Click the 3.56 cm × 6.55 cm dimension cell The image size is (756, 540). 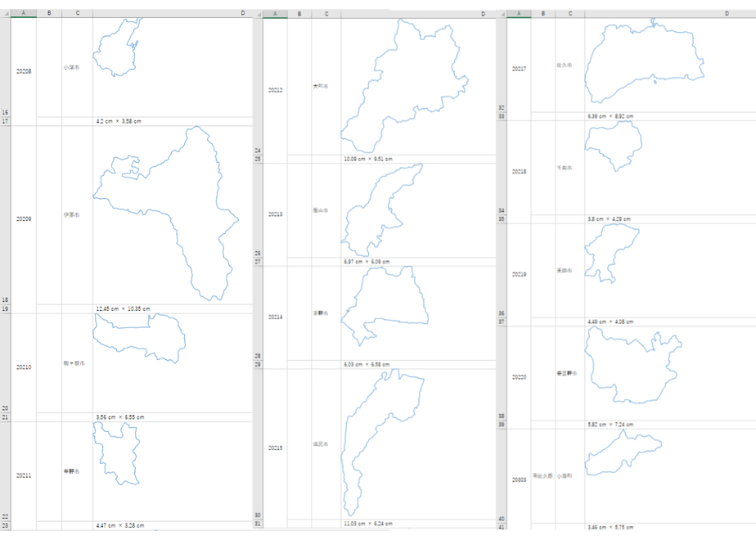coord(173,417)
